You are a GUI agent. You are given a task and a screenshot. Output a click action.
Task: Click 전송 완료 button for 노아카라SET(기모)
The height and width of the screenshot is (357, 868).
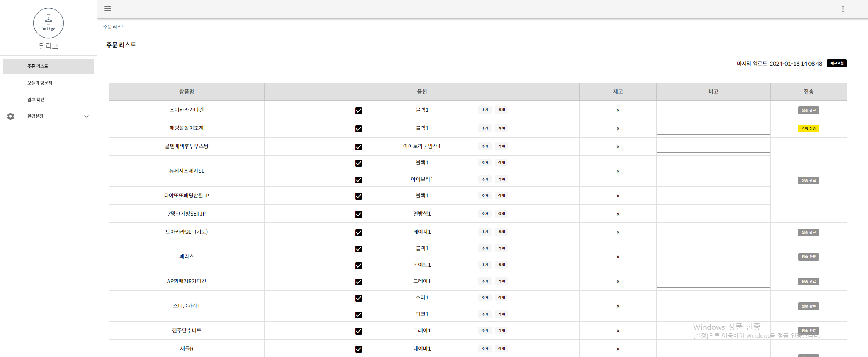[808, 232]
